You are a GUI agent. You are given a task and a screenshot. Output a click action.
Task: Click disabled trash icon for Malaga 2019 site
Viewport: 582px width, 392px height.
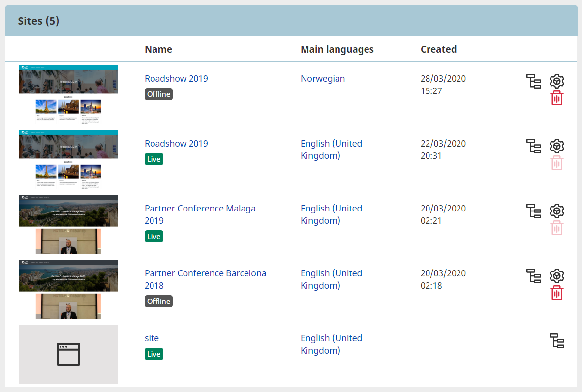(557, 228)
